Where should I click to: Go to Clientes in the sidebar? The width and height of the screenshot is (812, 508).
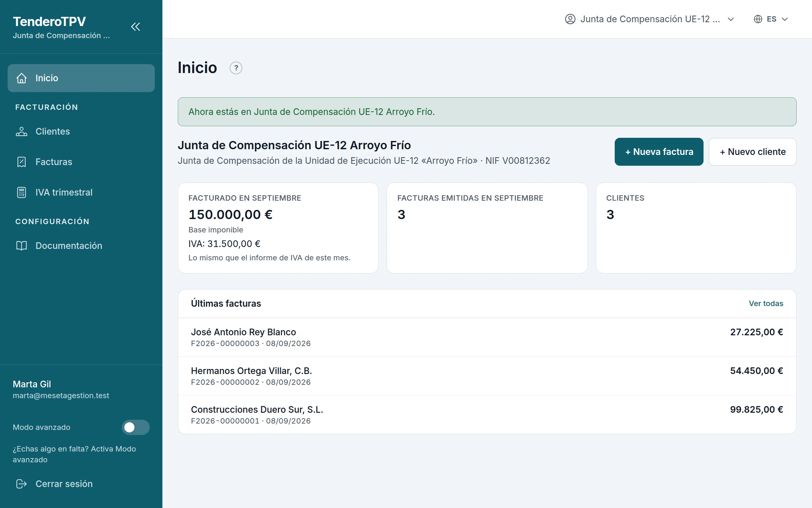(x=81, y=131)
